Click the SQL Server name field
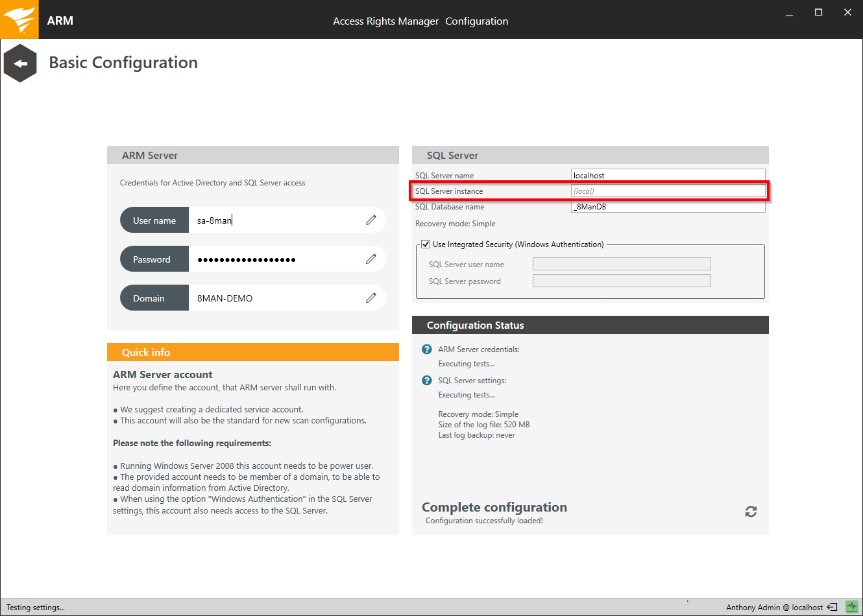 (x=668, y=176)
